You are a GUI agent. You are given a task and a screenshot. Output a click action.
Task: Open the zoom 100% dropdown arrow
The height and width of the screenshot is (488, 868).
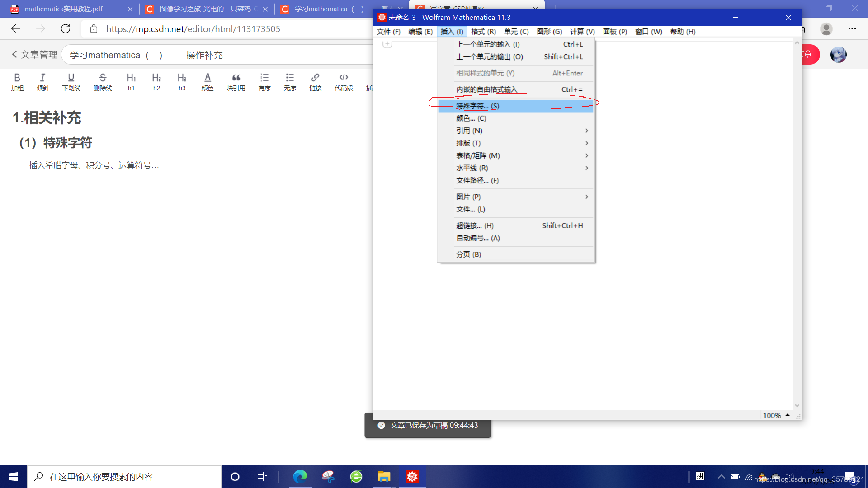(x=788, y=415)
